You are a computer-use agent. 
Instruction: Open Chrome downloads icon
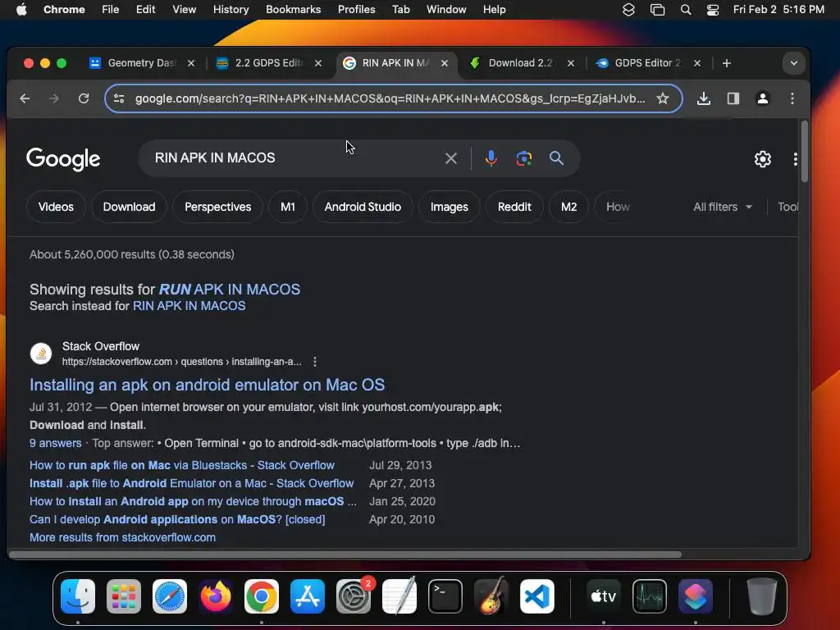click(703, 98)
